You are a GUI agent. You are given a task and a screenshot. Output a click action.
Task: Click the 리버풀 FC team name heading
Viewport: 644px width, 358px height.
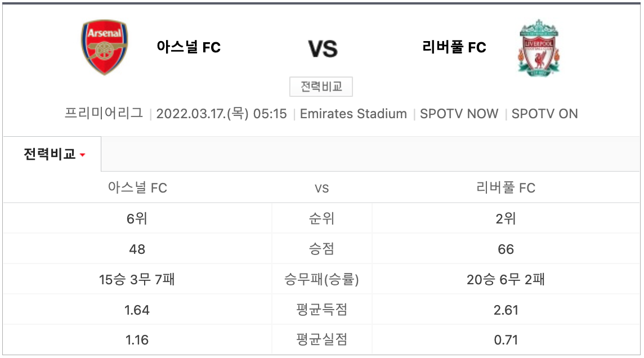[454, 47]
